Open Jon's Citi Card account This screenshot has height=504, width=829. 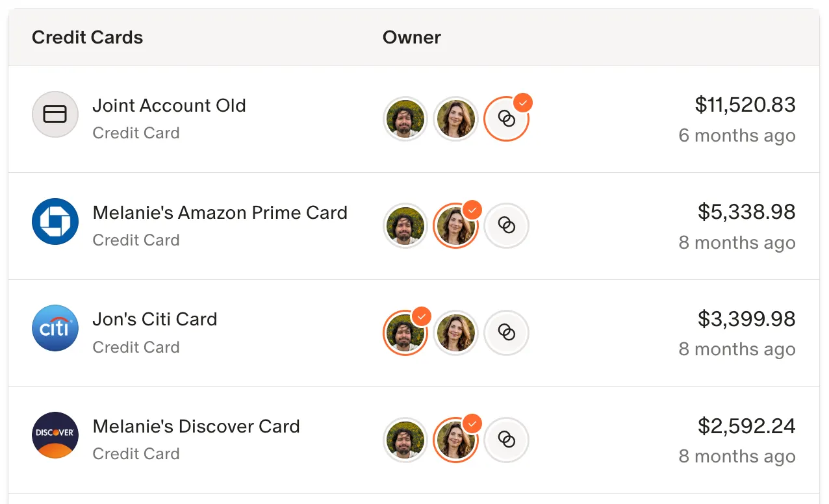[155, 320]
